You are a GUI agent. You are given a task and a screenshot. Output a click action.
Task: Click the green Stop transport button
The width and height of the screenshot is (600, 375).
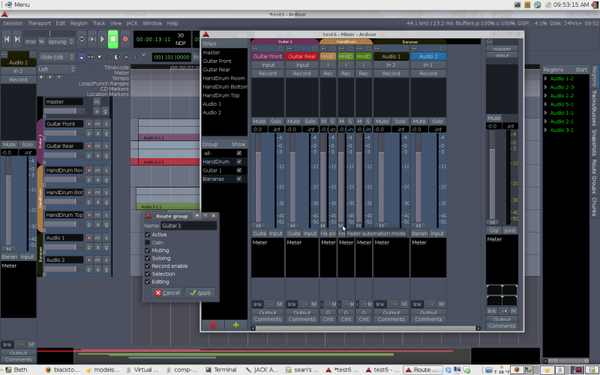(113, 39)
